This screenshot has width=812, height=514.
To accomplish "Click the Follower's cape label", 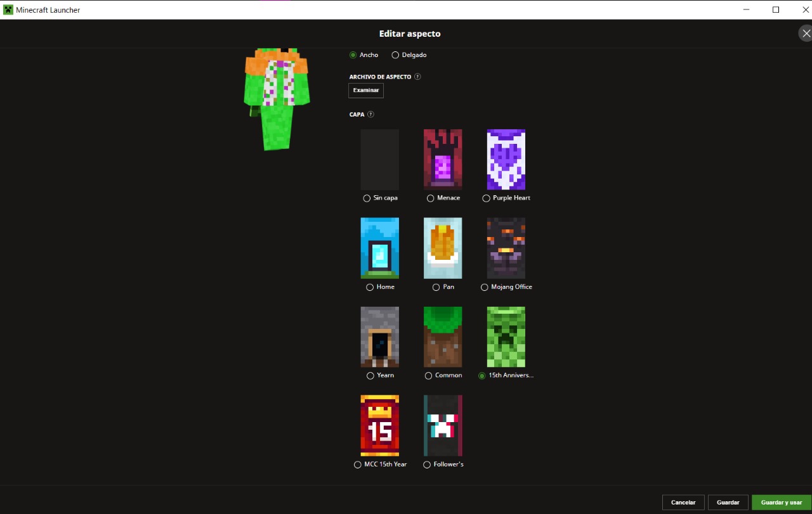I will coord(449,465).
